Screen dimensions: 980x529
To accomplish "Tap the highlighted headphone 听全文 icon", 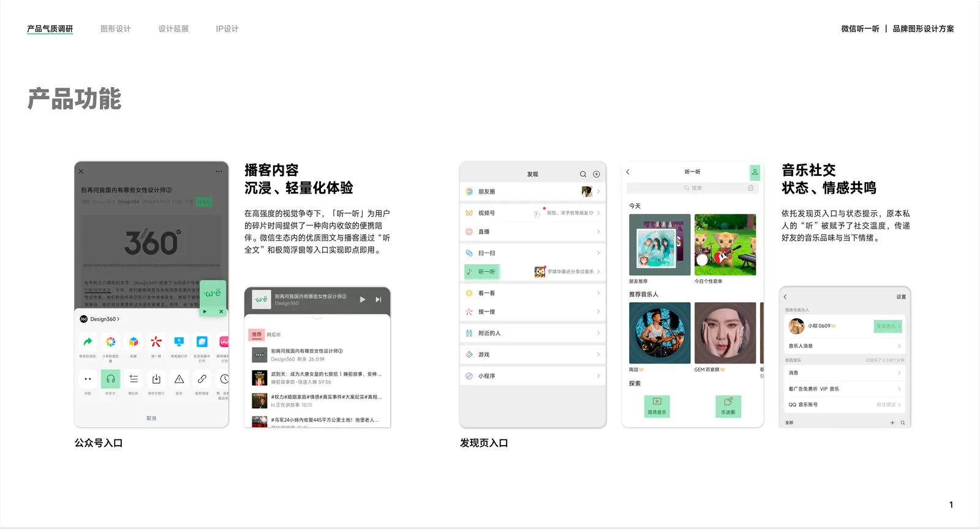I will pos(110,379).
